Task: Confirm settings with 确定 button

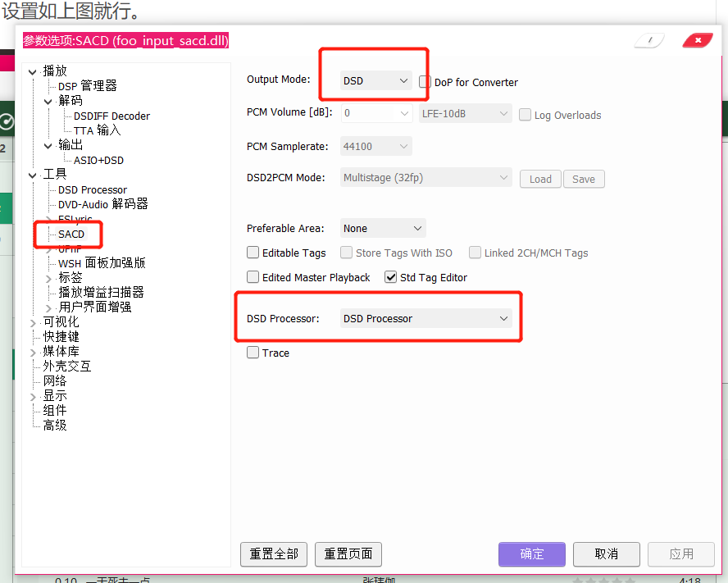Action: (531, 554)
